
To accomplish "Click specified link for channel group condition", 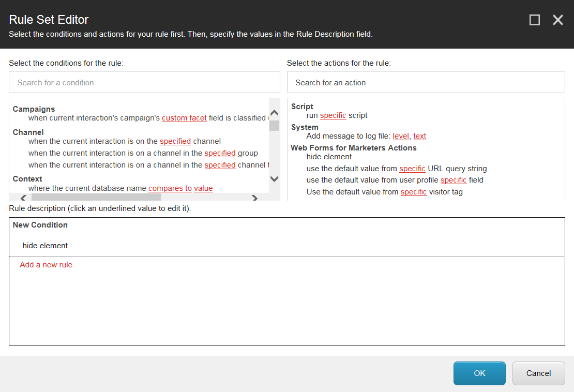I will [220, 153].
